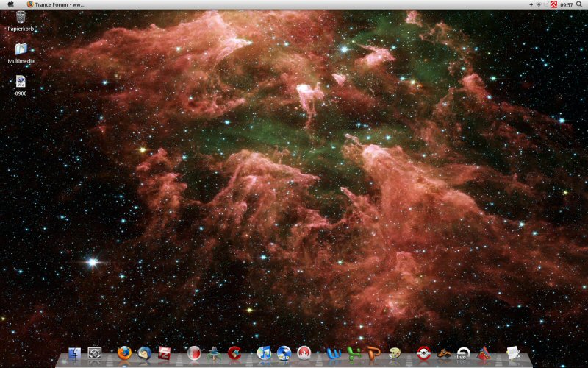Click the Spotlight search magnifier
The height and width of the screenshot is (368, 588).
pyautogui.click(x=579, y=4)
